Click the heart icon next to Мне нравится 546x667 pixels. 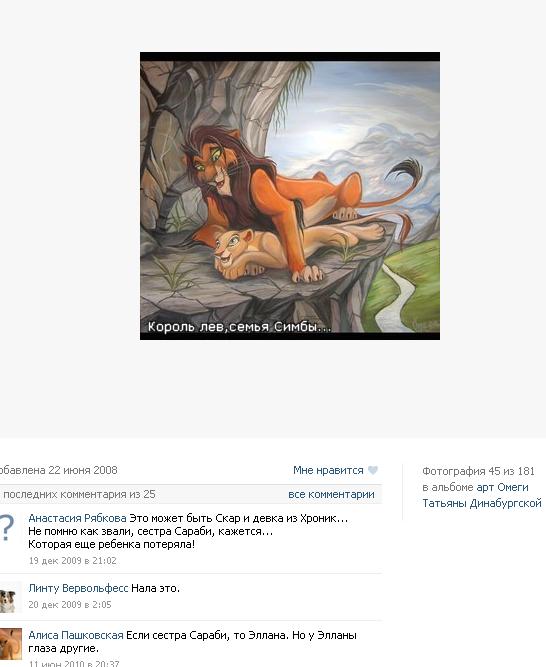pyautogui.click(x=373, y=470)
